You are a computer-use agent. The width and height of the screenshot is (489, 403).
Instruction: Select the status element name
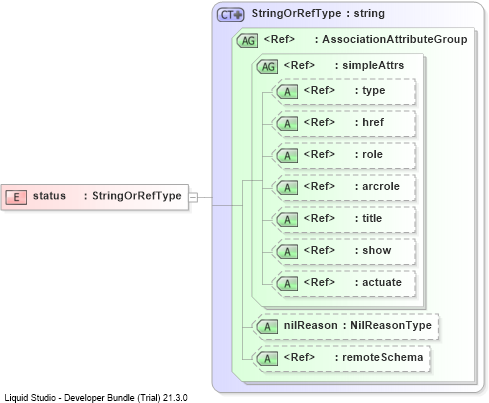click(49, 196)
